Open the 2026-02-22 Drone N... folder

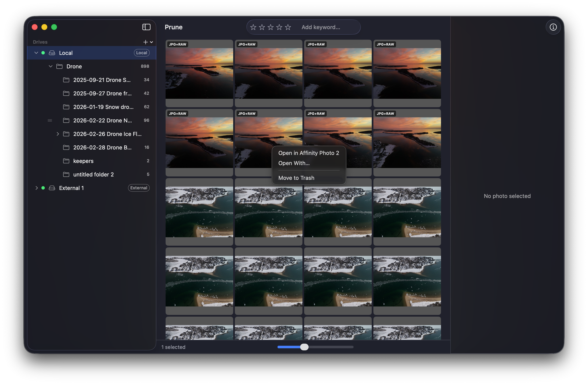pos(102,120)
